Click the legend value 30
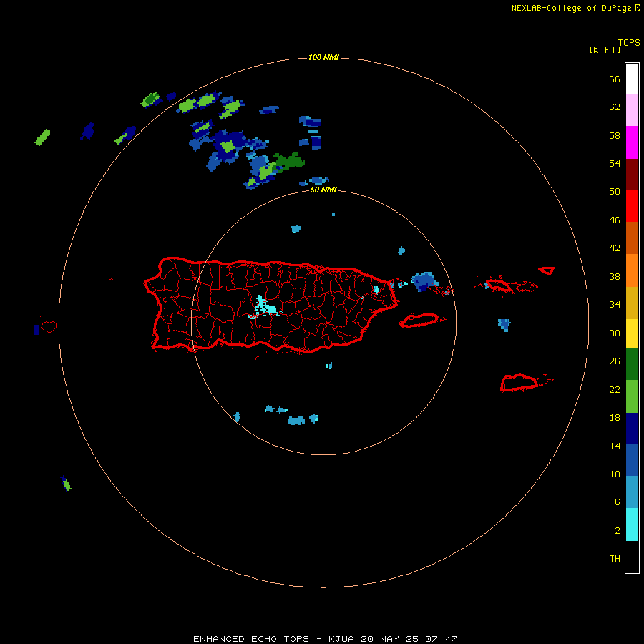The image size is (644, 644). pyautogui.click(x=615, y=333)
